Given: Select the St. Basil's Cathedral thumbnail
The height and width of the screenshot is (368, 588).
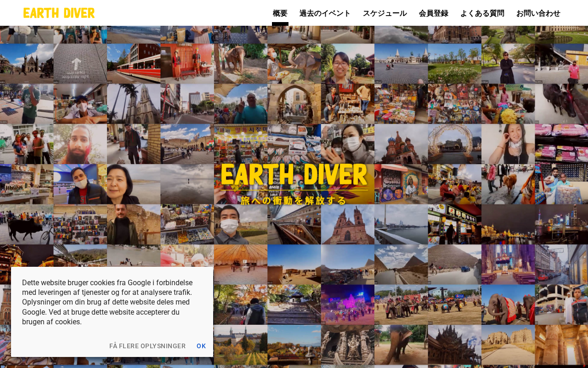Looking at the screenshot, I should click(401, 144).
